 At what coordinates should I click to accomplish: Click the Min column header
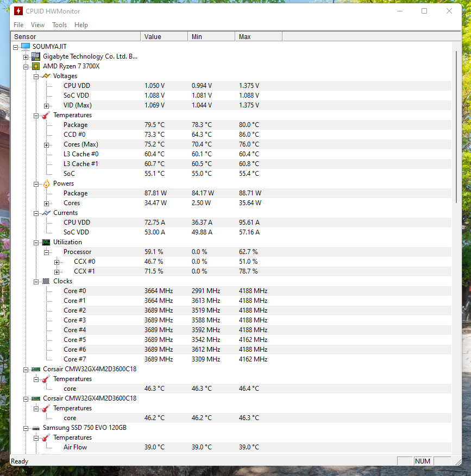pyautogui.click(x=211, y=36)
